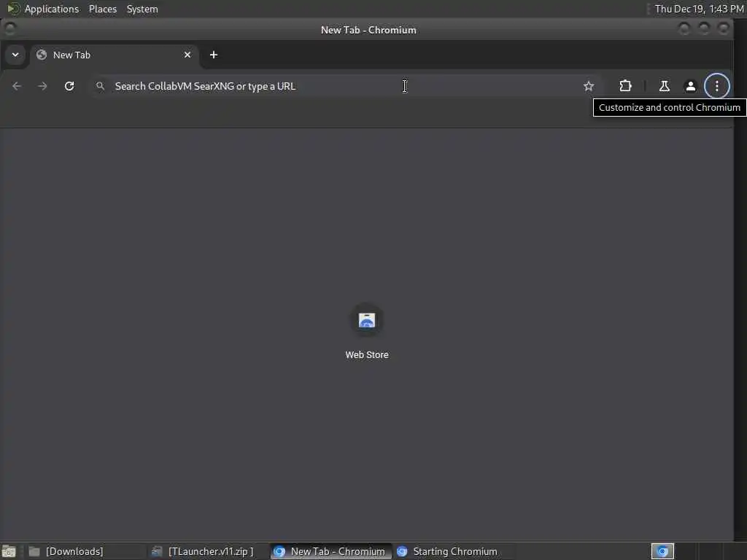Reload the current page

tap(69, 86)
